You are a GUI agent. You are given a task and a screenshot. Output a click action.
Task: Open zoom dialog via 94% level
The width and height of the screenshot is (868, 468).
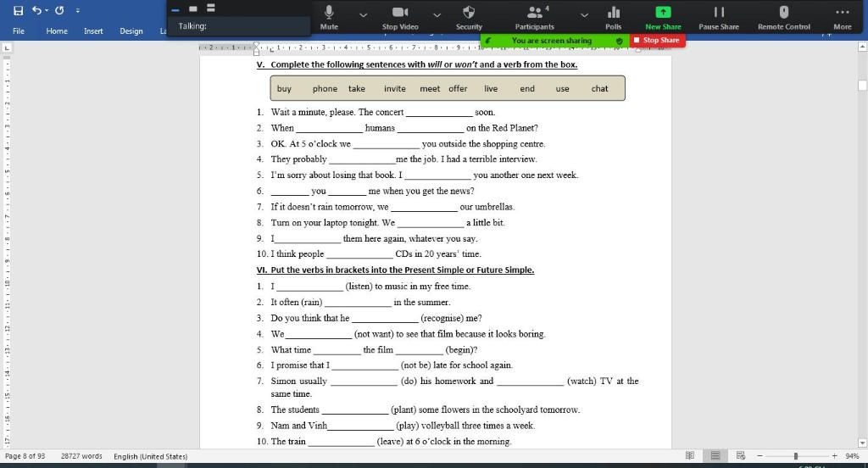coord(852,456)
